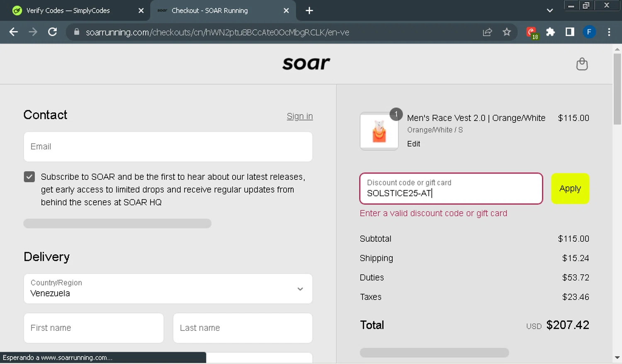Open the shopping bag cart icon
The width and height of the screenshot is (622, 364).
click(x=582, y=64)
